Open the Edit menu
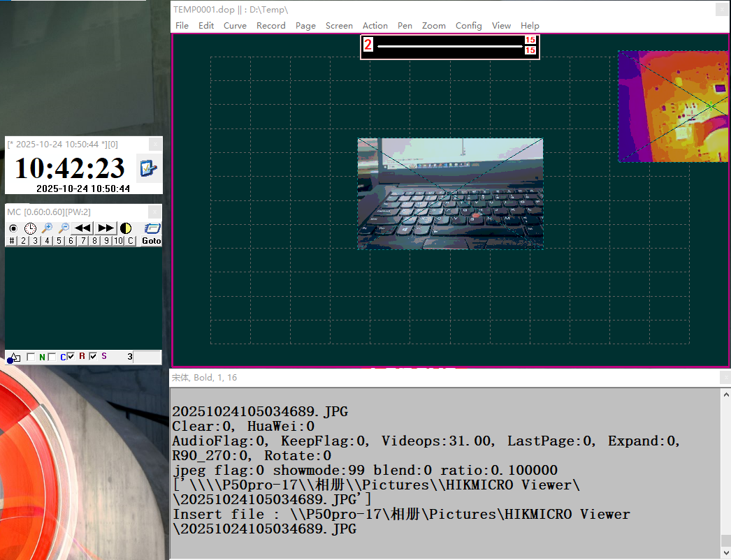This screenshot has width=731, height=560. point(206,26)
